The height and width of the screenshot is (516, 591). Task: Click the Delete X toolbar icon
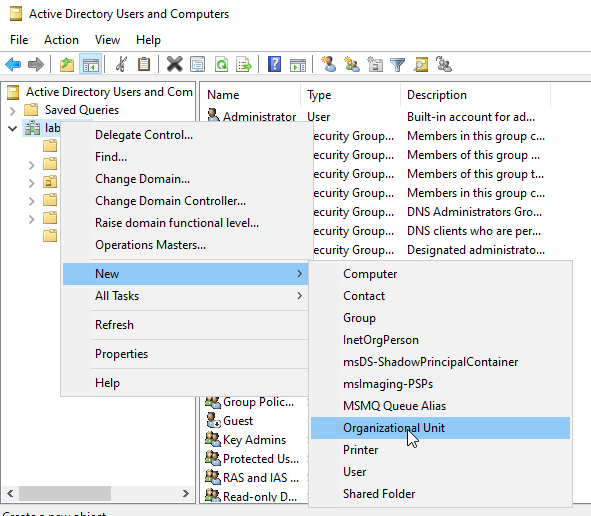(175, 64)
